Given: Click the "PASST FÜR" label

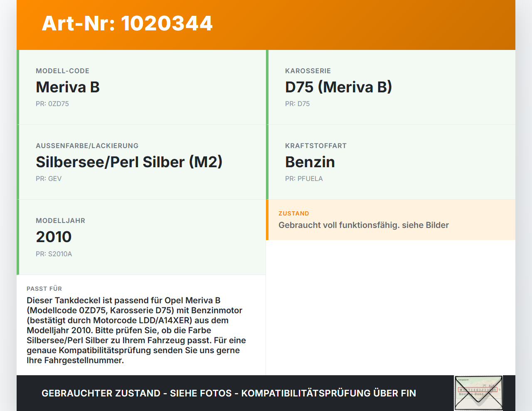Looking at the screenshot, I should tap(44, 289).
